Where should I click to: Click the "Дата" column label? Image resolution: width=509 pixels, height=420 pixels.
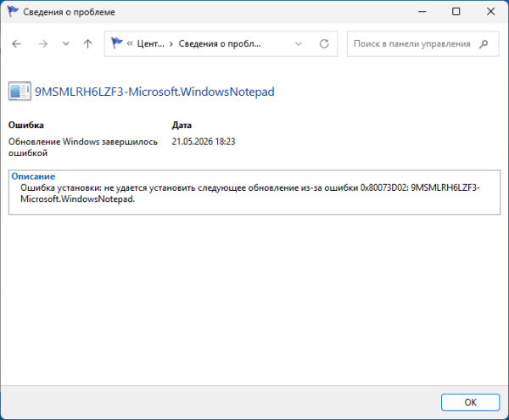coord(182,125)
